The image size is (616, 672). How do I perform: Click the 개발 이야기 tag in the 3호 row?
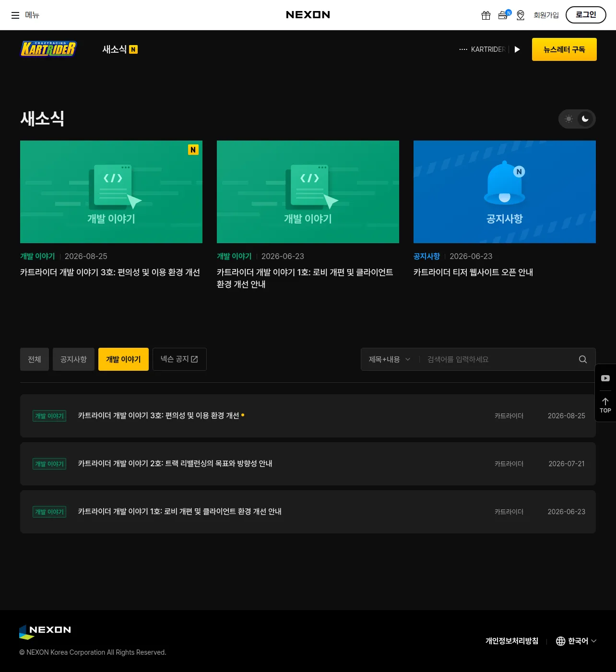(49, 416)
